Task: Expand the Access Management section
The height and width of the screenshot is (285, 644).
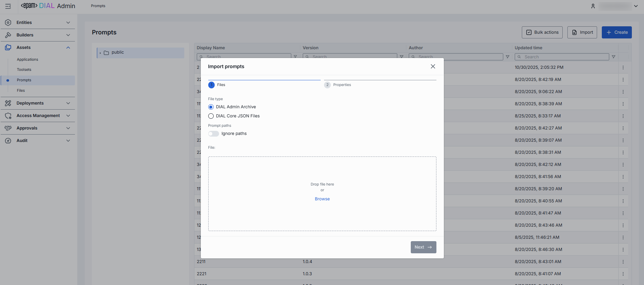Action: pyautogui.click(x=68, y=116)
